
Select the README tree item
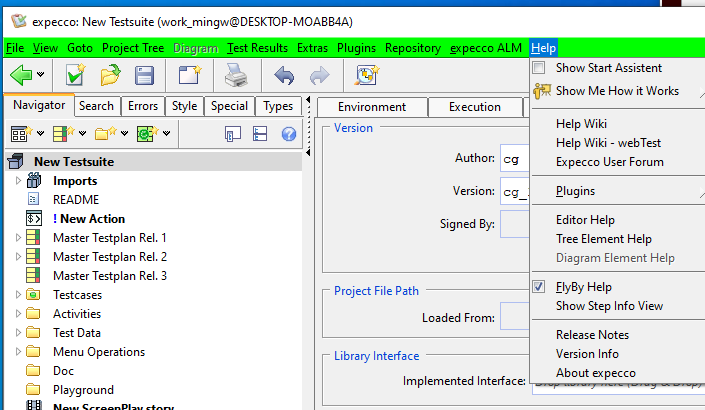tap(75, 200)
